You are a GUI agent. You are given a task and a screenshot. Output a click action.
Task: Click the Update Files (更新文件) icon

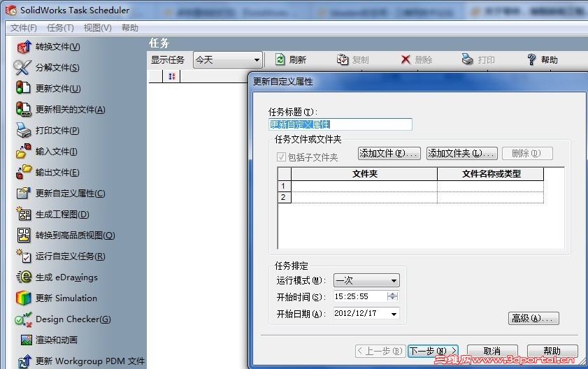(23, 88)
